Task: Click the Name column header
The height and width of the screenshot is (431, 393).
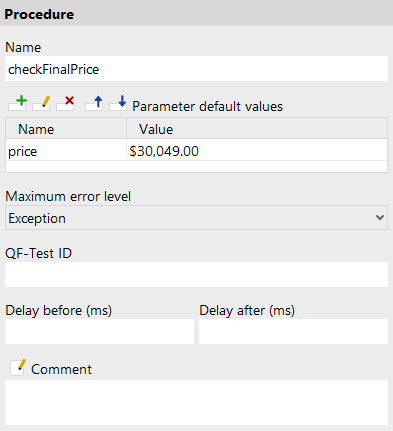Action: (x=66, y=129)
